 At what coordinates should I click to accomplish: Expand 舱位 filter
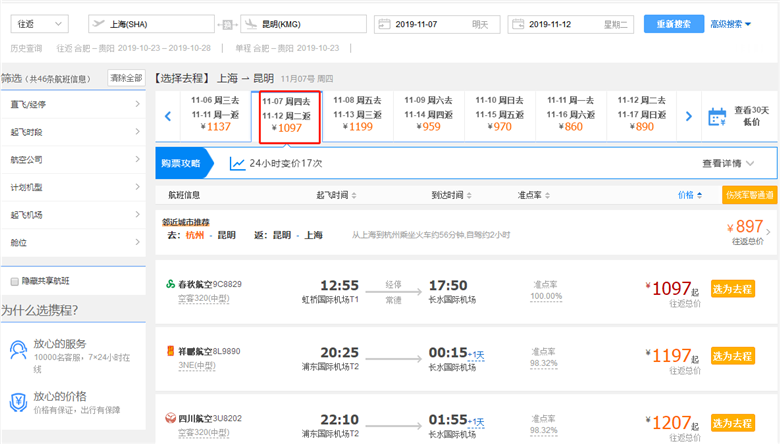click(73, 242)
